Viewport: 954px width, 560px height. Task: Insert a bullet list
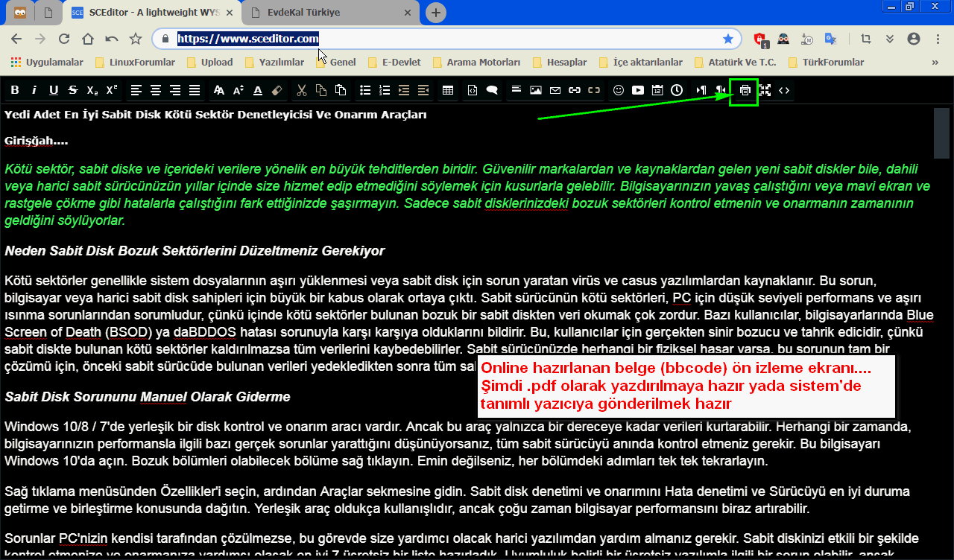[365, 90]
